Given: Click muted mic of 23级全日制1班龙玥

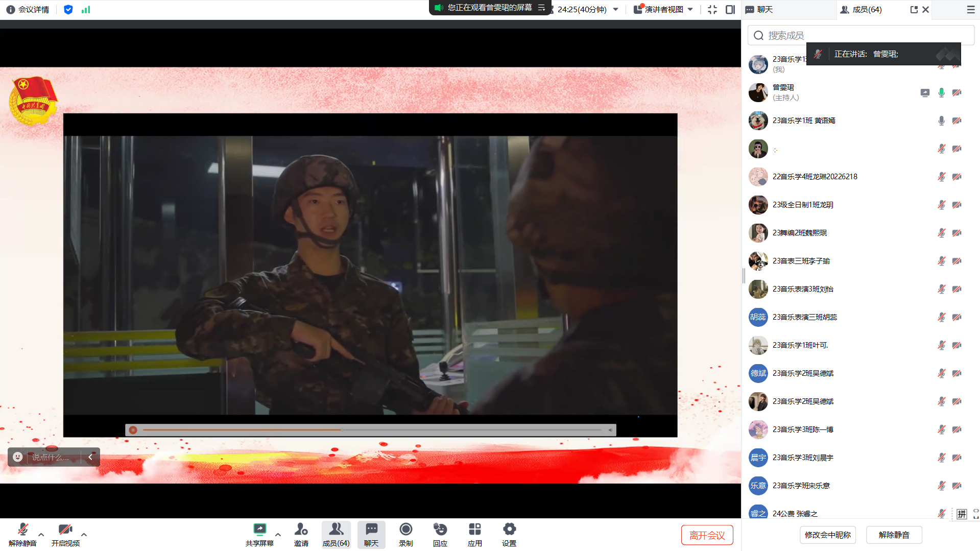Looking at the screenshot, I should 941,205.
